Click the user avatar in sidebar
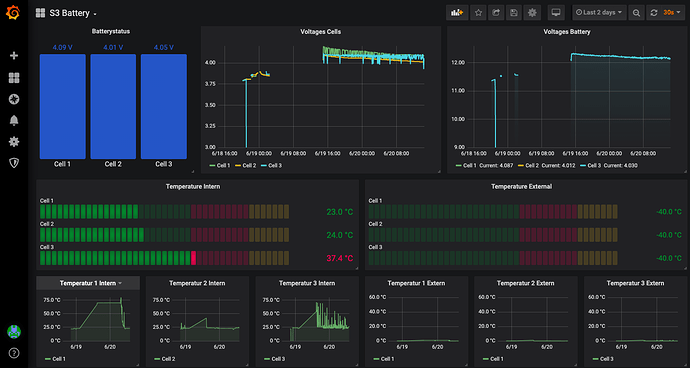 click(14, 331)
